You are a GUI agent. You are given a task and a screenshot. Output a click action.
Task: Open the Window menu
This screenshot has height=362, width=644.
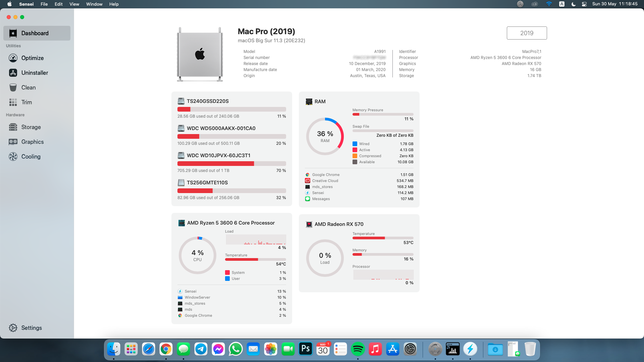94,4
